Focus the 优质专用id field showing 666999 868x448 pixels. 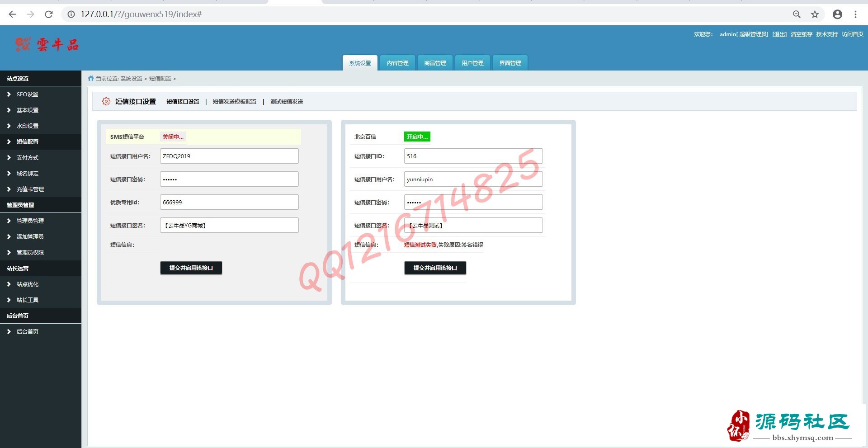click(229, 202)
